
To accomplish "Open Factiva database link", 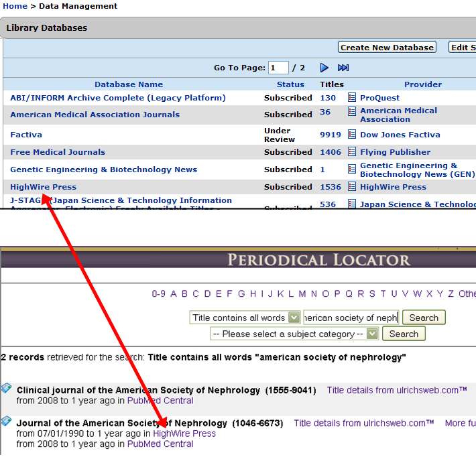I will pos(26,135).
